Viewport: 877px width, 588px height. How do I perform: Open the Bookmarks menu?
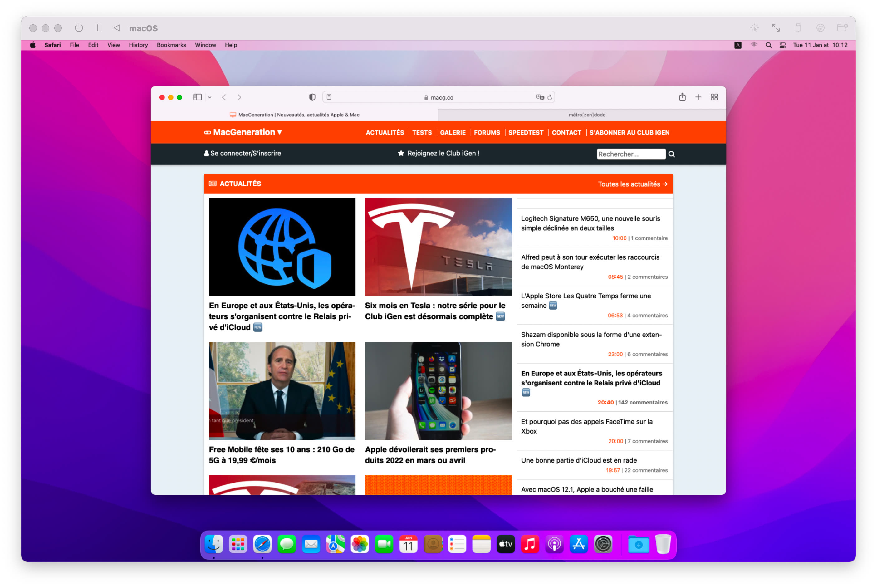tap(171, 45)
